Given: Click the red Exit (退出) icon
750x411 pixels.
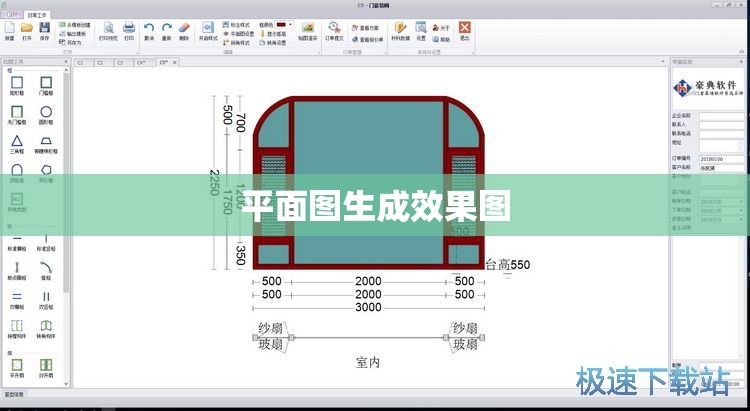Looking at the screenshot, I should tap(464, 31).
